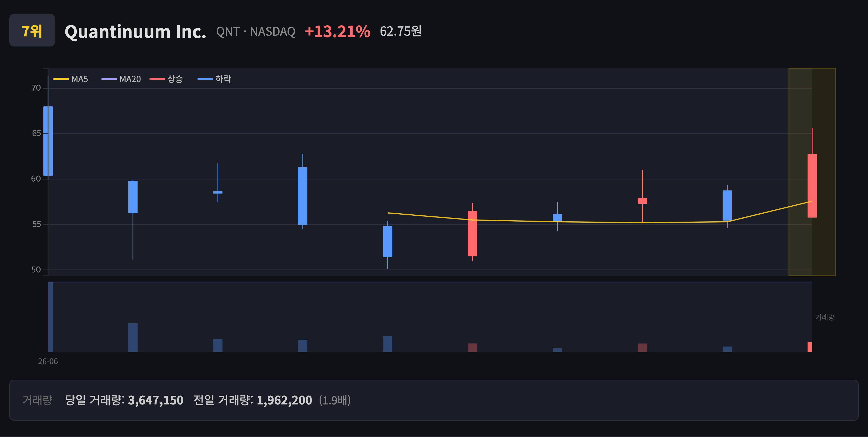
Task: Toggle the 하락 legend entry
Action: pos(214,79)
